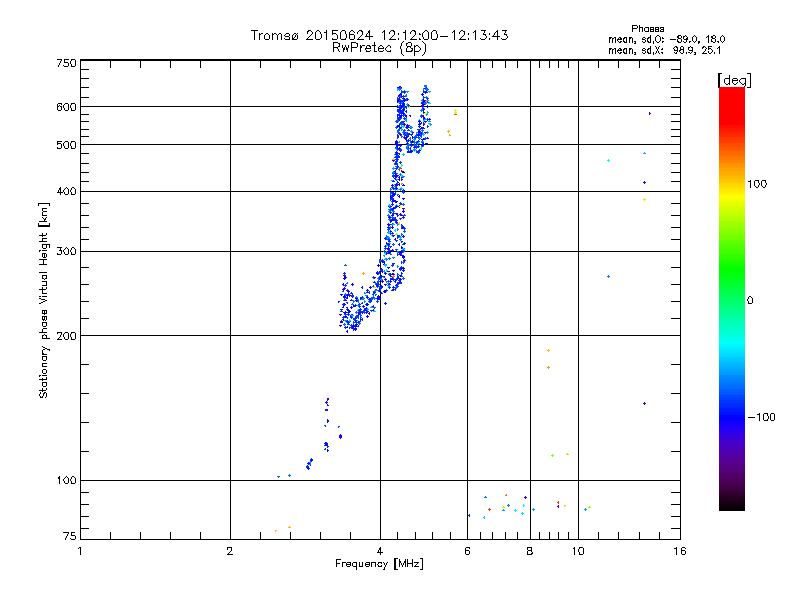The width and height of the screenshot is (800, 600).
Task: Click the x-axis tick label '1'
Action: tap(80, 551)
